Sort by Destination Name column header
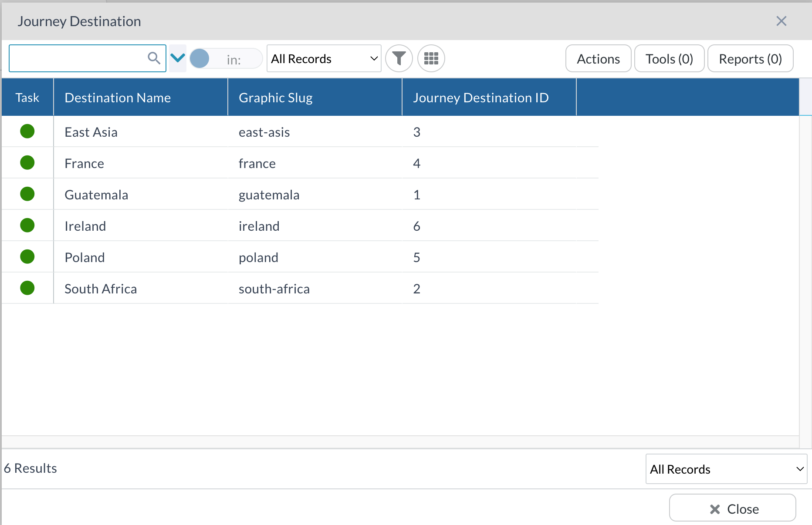This screenshot has height=525, width=812. pyautogui.click(x=140, y=98)
